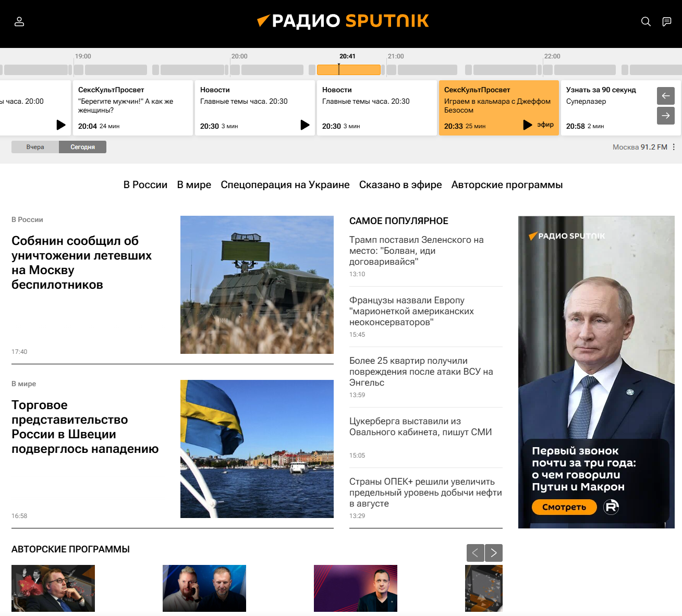Read story on Энгельс apartment damage

[x=421, y=372]
